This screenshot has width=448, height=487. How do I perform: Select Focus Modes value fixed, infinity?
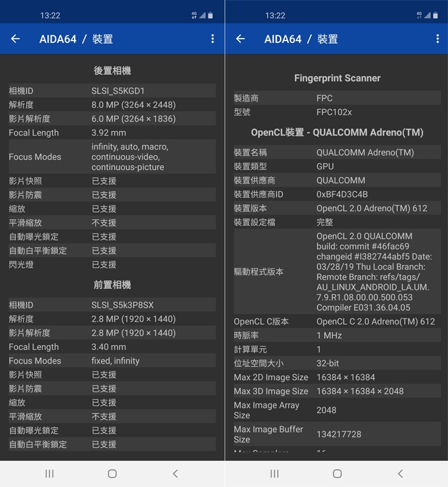coord(115,361)
